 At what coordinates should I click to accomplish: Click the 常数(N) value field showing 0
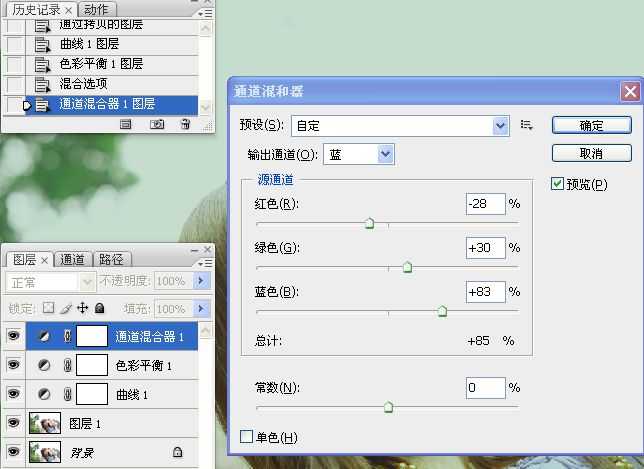pyautogui.click(x=485, y=388)
